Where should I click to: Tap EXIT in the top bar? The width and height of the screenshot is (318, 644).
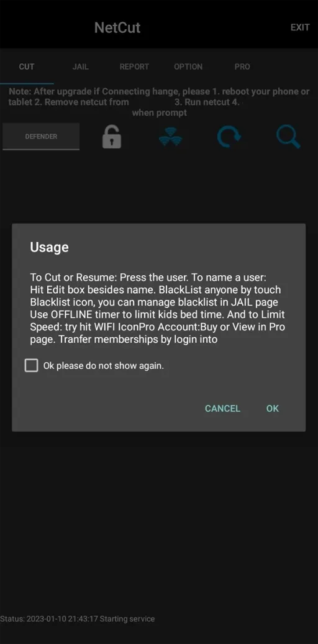coord(300,27)
